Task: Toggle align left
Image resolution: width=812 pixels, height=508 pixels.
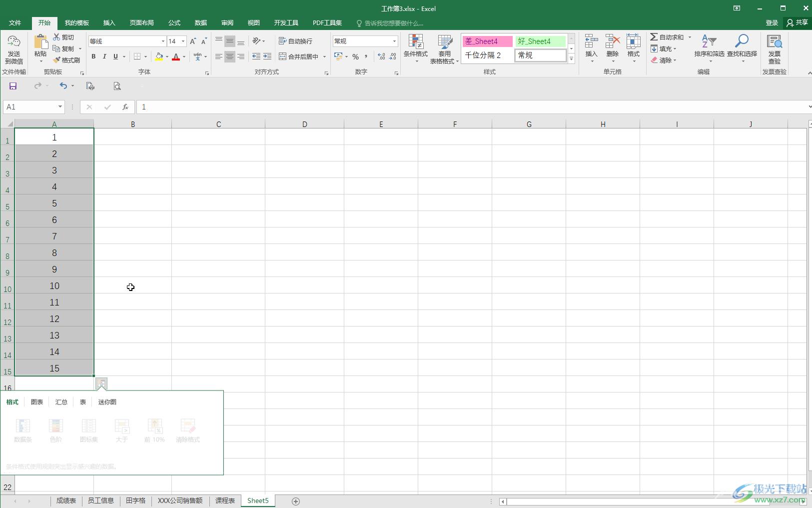Action: (219, 56)
